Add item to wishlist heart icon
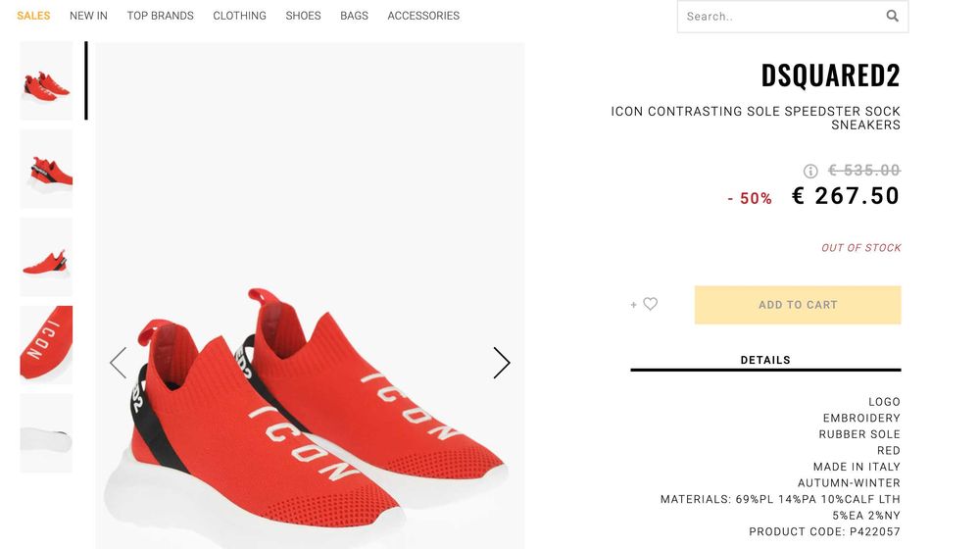Image resolution: width=980 pixels, height=549 pixels. pos(650,304)
